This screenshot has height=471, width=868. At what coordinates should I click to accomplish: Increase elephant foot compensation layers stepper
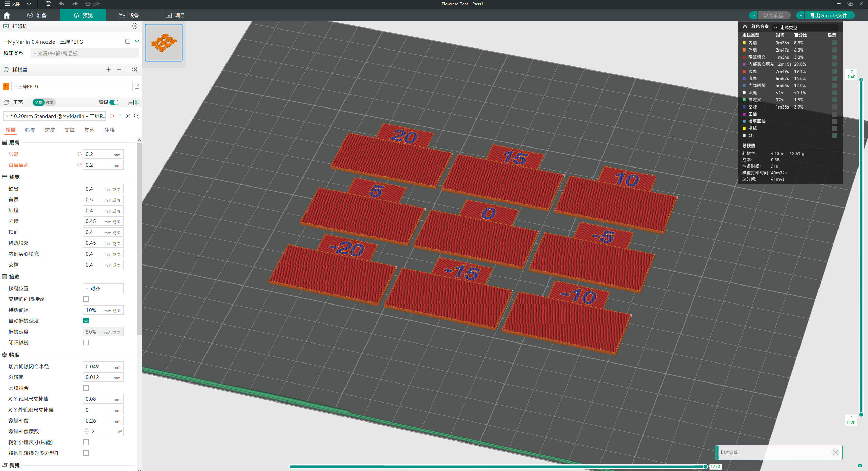coord(87,429)
